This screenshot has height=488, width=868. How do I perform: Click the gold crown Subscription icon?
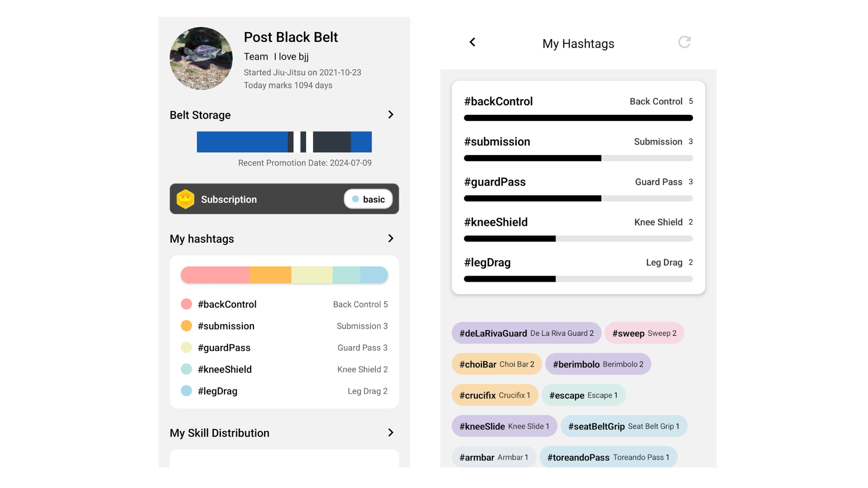(x=185, y=199)
